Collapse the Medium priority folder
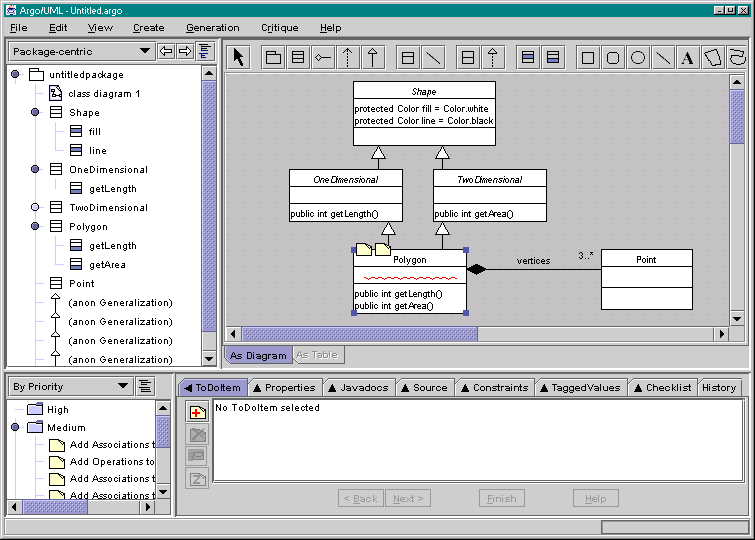 point(15,427)
